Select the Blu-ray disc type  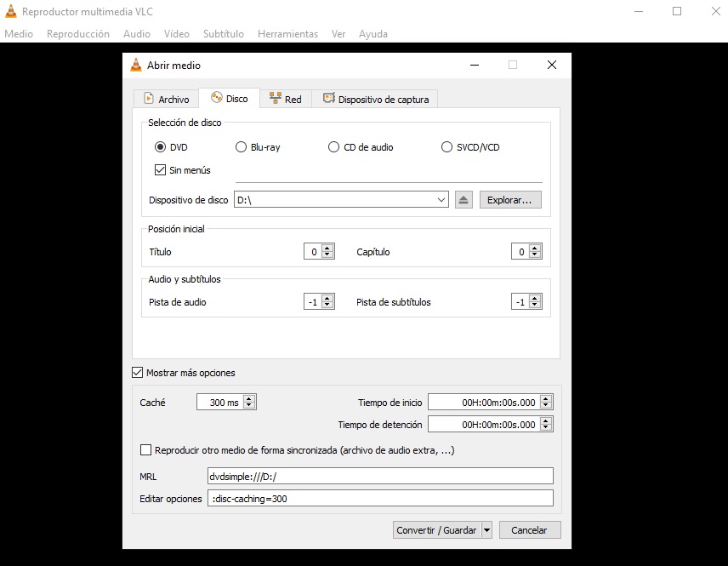click(x=241, y=147)
